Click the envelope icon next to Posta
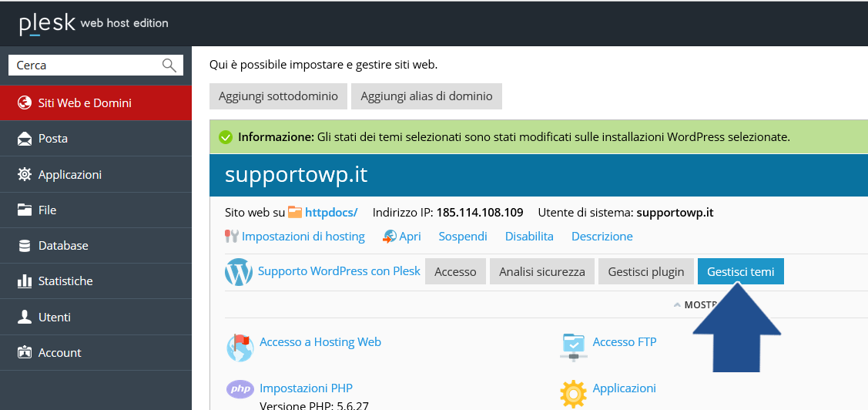This screenshot has height=410, width=868. point(25,139)
